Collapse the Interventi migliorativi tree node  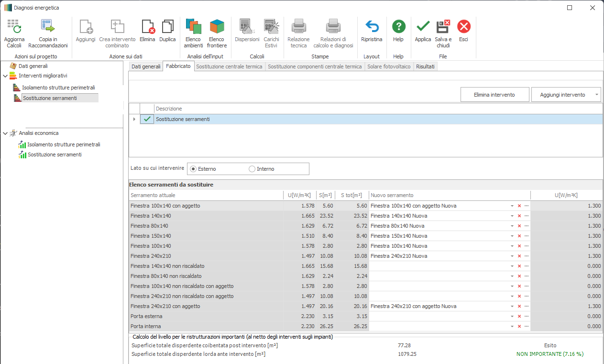coord(5,76)
